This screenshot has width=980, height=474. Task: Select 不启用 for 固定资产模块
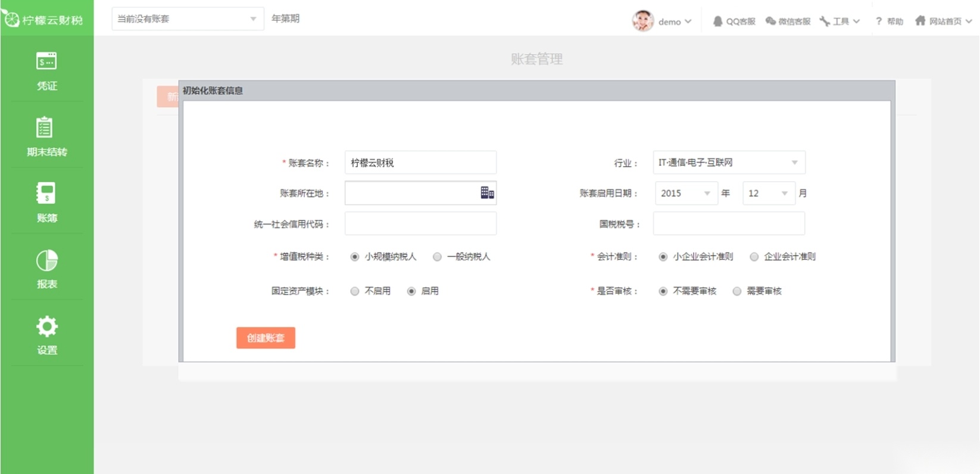[x=355, y=291]
